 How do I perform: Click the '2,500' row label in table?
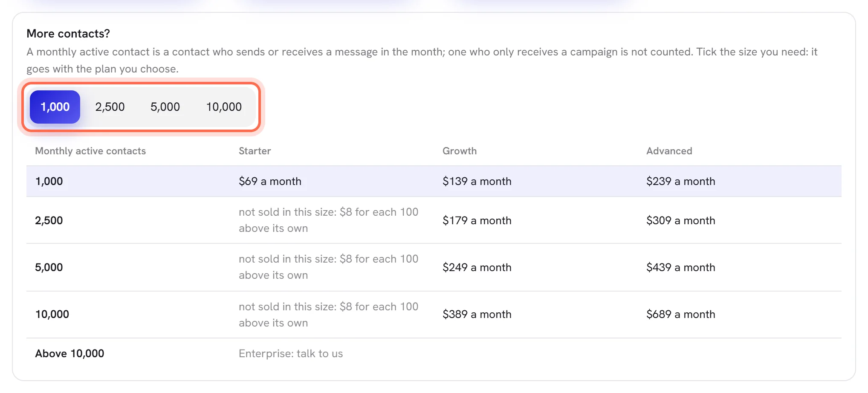point(49,220)
